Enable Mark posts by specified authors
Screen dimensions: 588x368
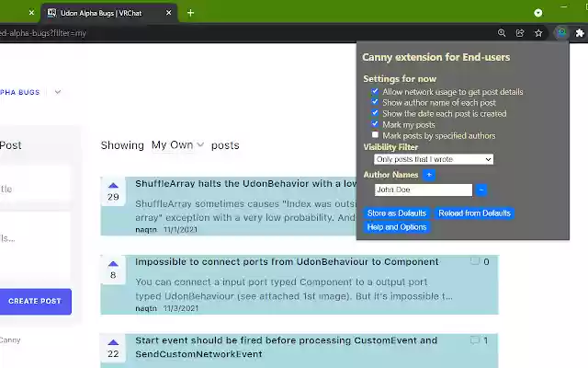(x=375, y=134)
